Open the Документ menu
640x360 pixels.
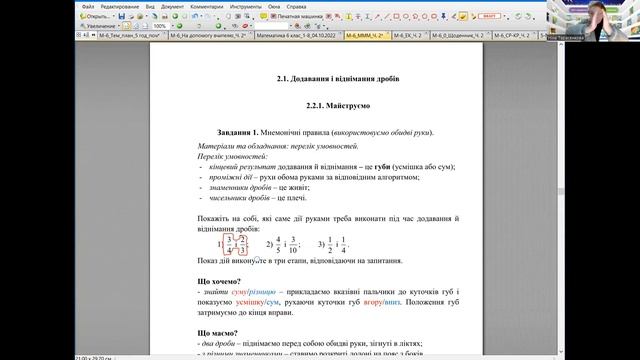172,7
